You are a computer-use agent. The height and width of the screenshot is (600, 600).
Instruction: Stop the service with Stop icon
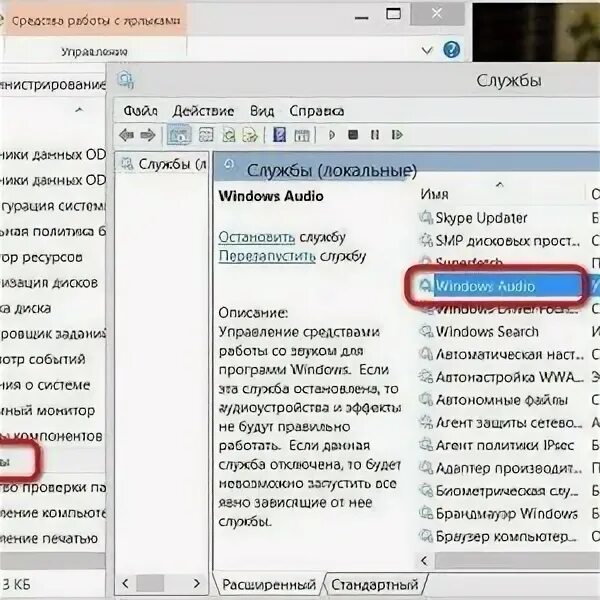tap(353, 135)
